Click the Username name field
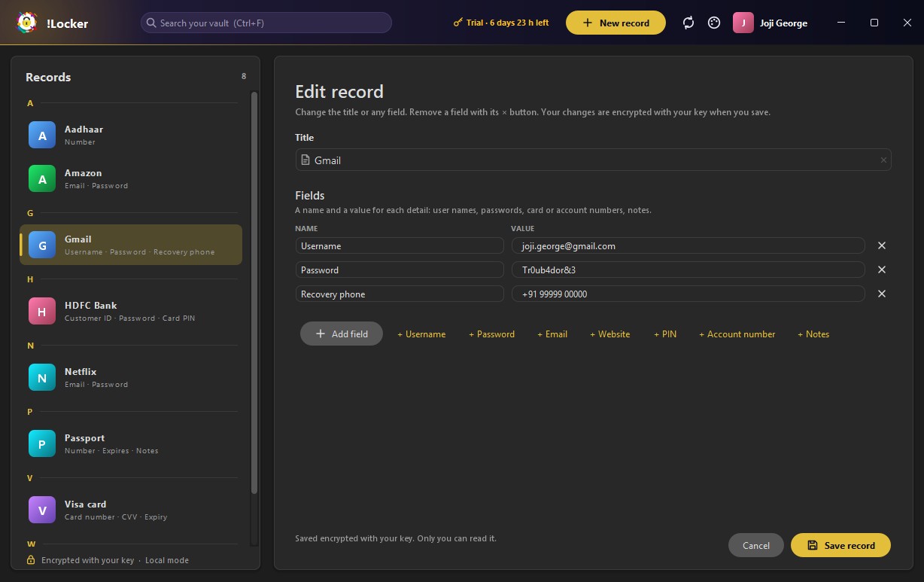The height and width of the screenshot is (582, 924). (x=400, y=245)
